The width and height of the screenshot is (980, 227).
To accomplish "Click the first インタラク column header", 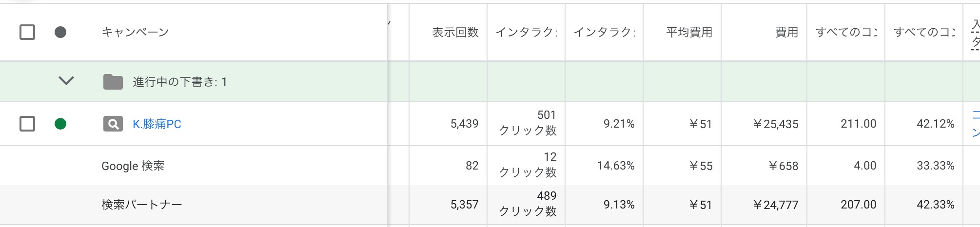I will click(526, 33).
